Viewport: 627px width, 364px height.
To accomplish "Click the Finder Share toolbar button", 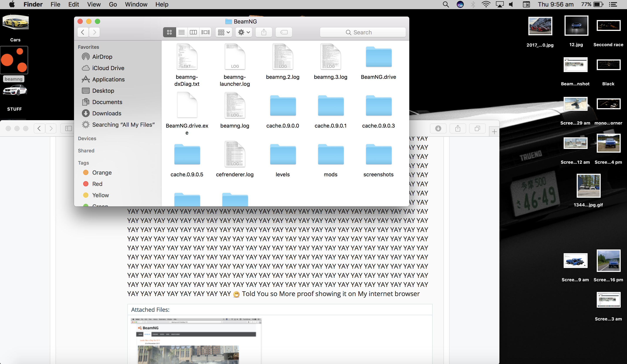I will tap(264, 32).
